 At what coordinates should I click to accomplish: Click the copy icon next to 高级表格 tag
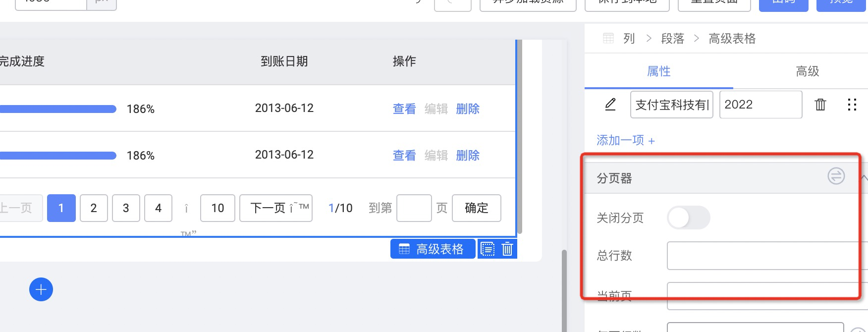coord(488,249)
